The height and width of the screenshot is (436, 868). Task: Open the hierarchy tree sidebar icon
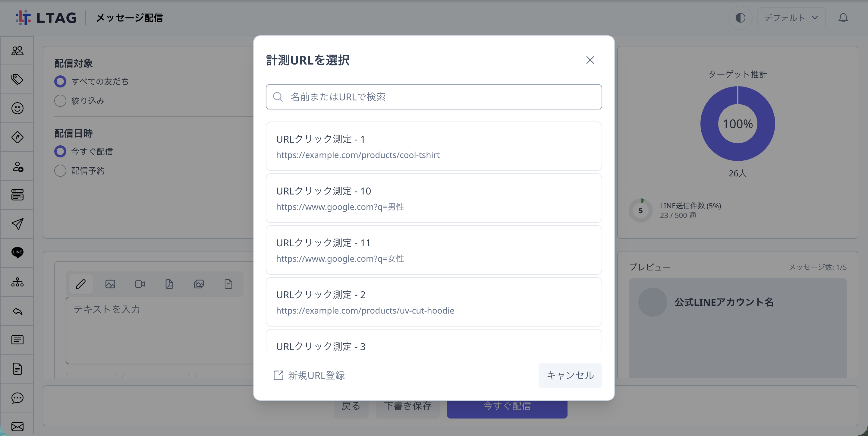tap(17, 282)
